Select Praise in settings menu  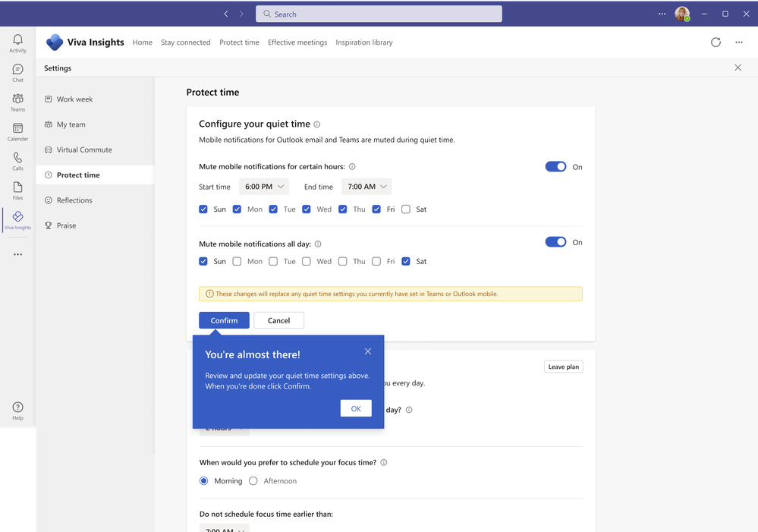(x=95, y=225)
